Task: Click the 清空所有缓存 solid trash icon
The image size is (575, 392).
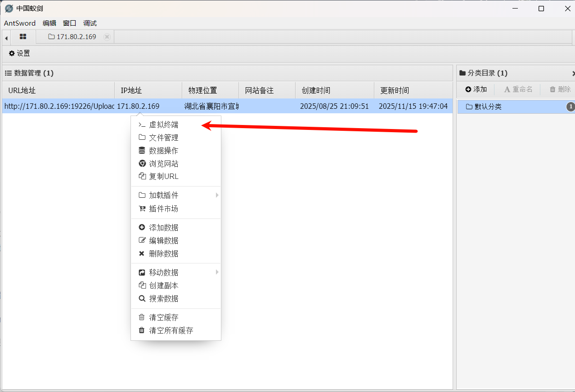Action: coord(142,330)
